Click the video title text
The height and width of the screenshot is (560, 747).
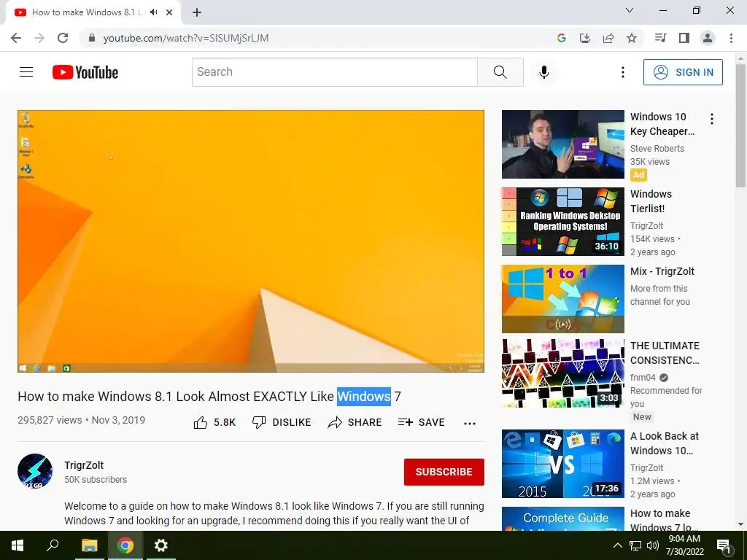209,396
